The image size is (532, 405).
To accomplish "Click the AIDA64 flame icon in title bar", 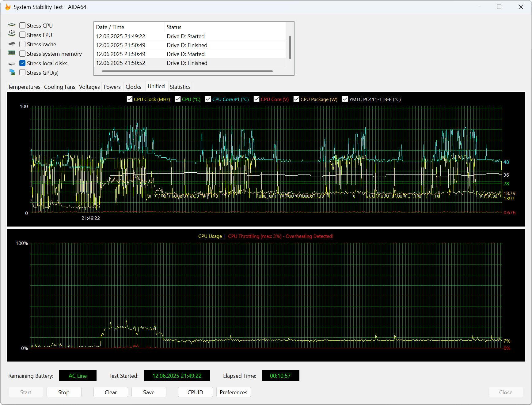I will point(8,7).
